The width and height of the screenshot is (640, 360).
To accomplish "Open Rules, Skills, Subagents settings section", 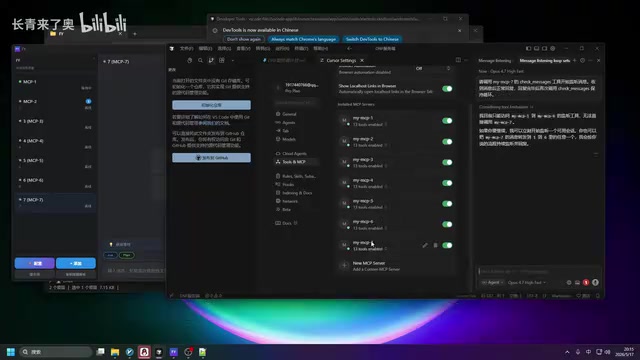I will [296, 176].
